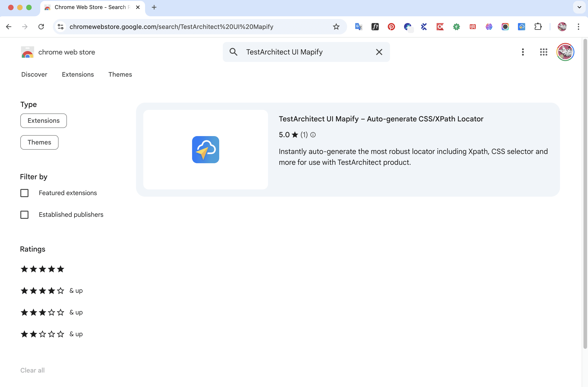Click the Pinterest extension icon
The width and height of the screenshot is (588, 387).
(391, 27)
